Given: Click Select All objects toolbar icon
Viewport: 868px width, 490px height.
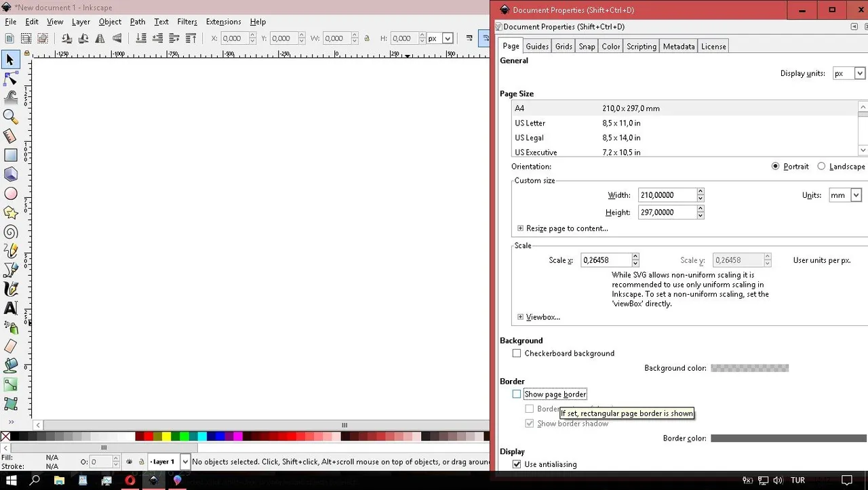Looking at the screenshot, I should [x=10, y=39].
